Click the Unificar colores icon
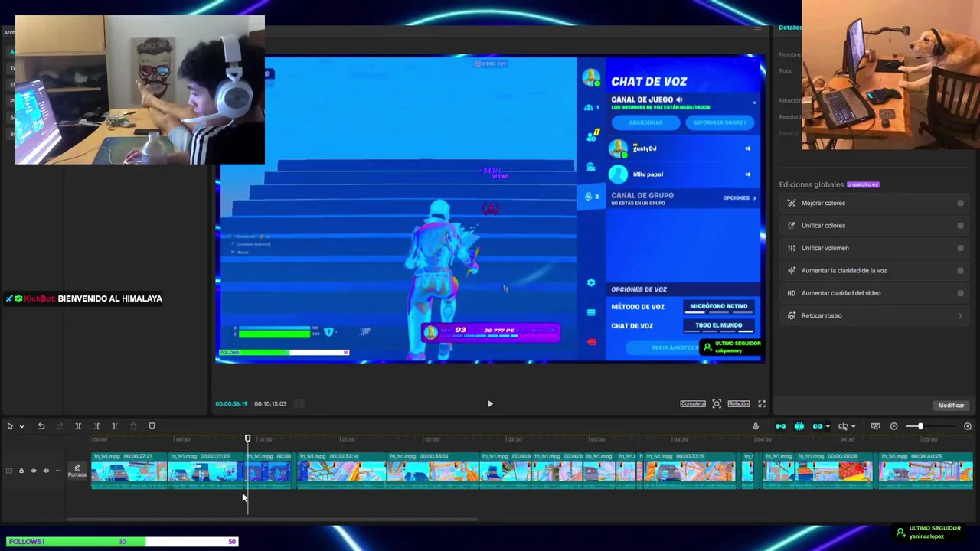 (x=792, y=226)
